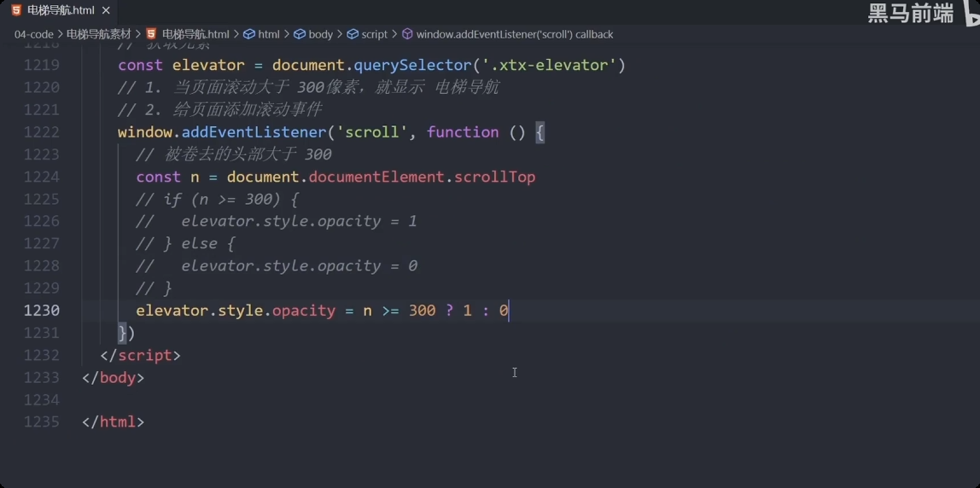Click the comment 被卷去的头部大于 300
This screenshot has height=488, width=980.
[234, 154]
